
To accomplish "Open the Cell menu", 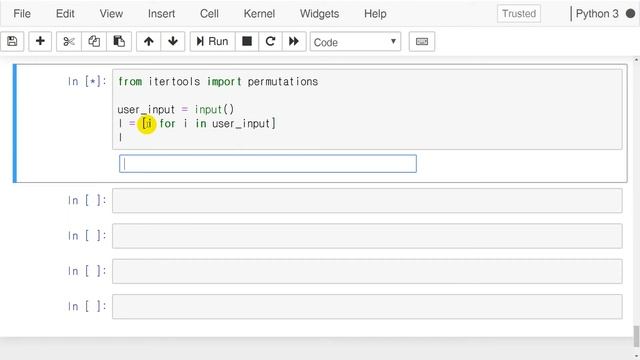I will [x=209, y=13].
